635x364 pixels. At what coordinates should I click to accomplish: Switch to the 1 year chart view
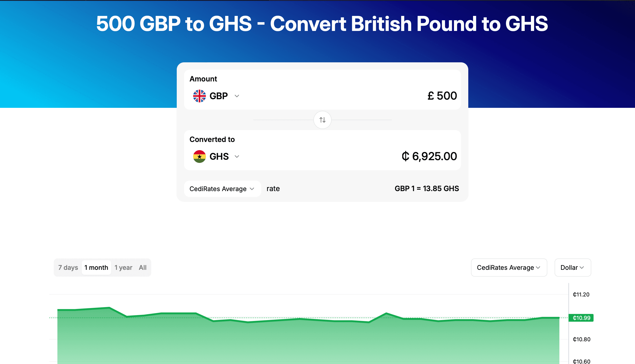pos(123,268)
